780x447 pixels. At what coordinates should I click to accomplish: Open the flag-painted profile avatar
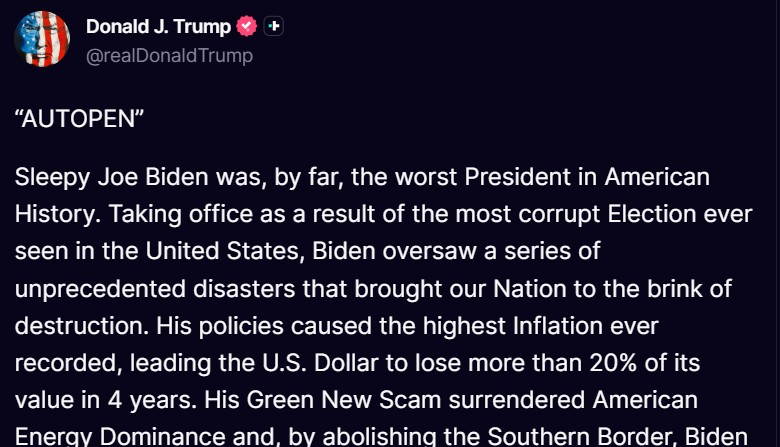point(42,39)
